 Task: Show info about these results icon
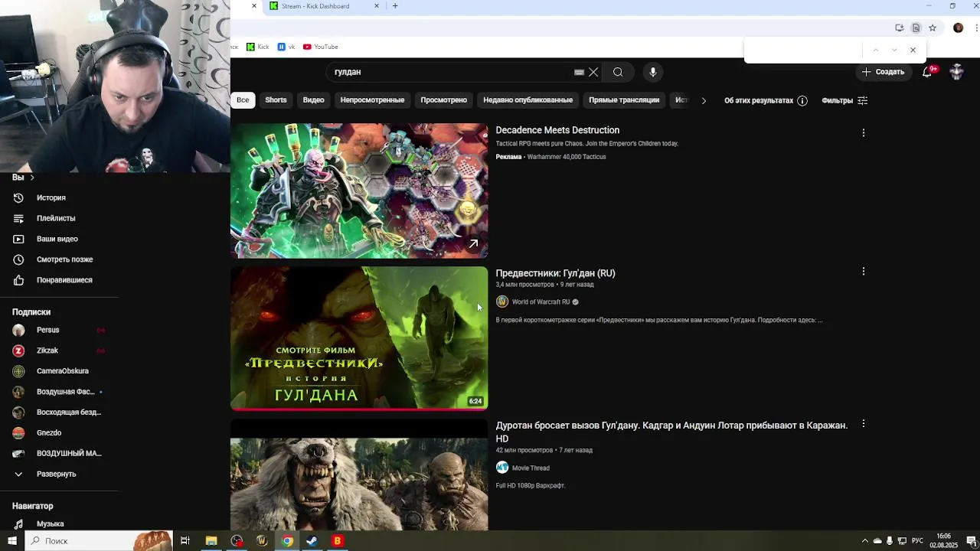click(x=802, y=100)
